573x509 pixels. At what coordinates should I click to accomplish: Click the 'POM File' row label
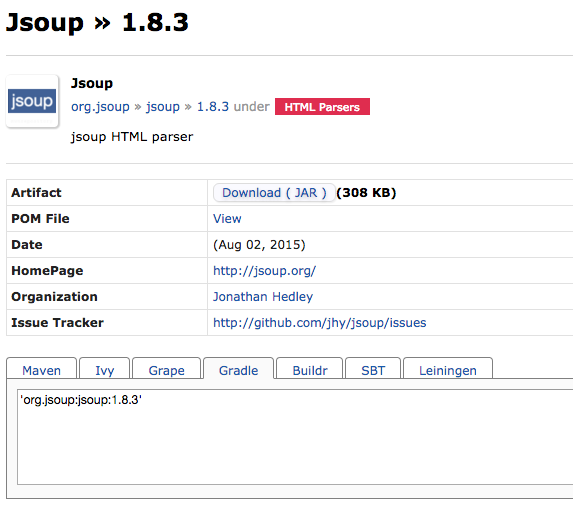click(40, 219)
